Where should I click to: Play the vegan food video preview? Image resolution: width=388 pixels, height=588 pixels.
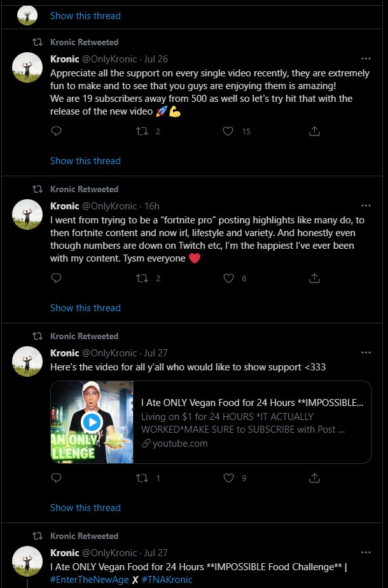point(92,422)
